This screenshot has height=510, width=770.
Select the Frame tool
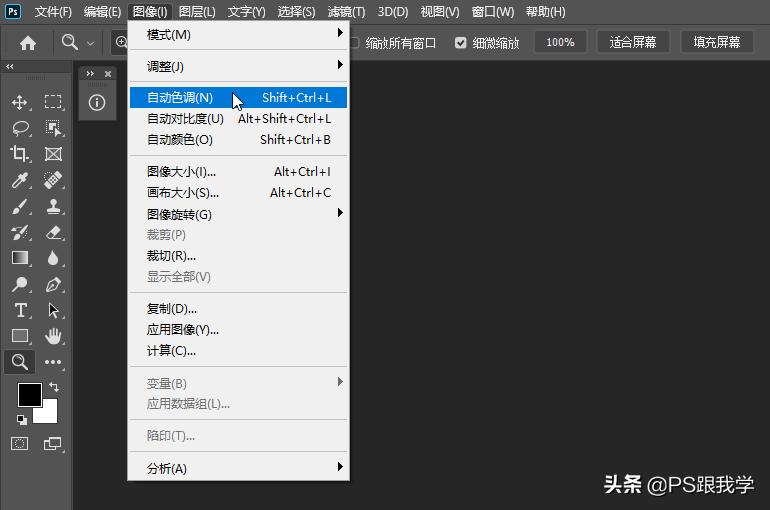pyautogui.click(x=53, y=154)
